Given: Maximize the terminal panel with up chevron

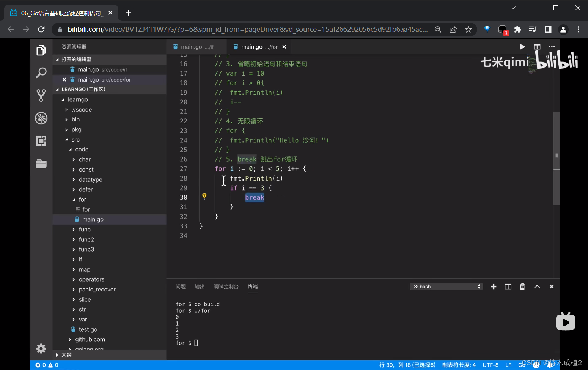Looking at the screenshot, I should click(537, 287).
